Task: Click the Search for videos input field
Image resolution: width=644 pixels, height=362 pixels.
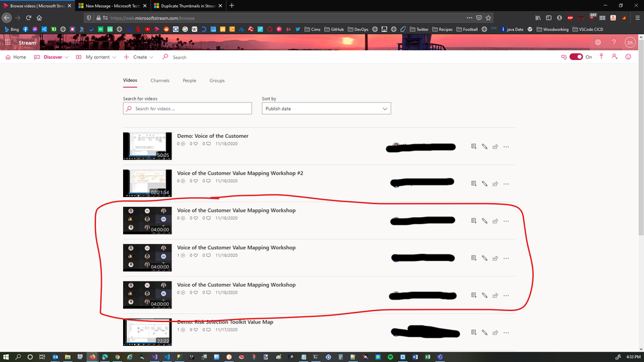Action: 188,108
